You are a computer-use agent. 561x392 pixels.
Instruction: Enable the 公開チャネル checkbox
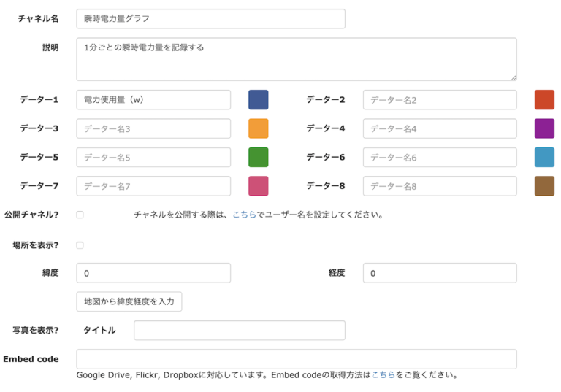[x=80, y=215]
